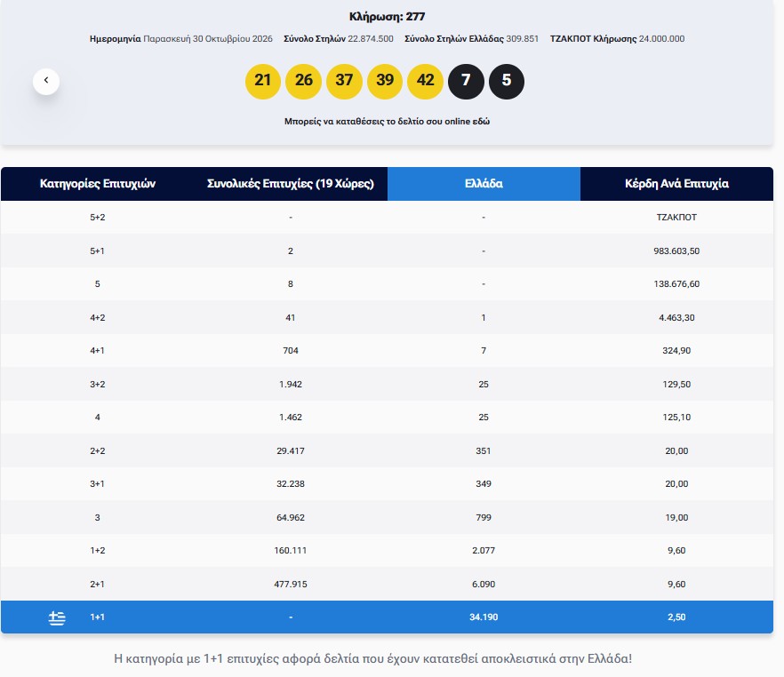Click the total successes value 160.111
784x677 pixels.
[x=291, y=551]
